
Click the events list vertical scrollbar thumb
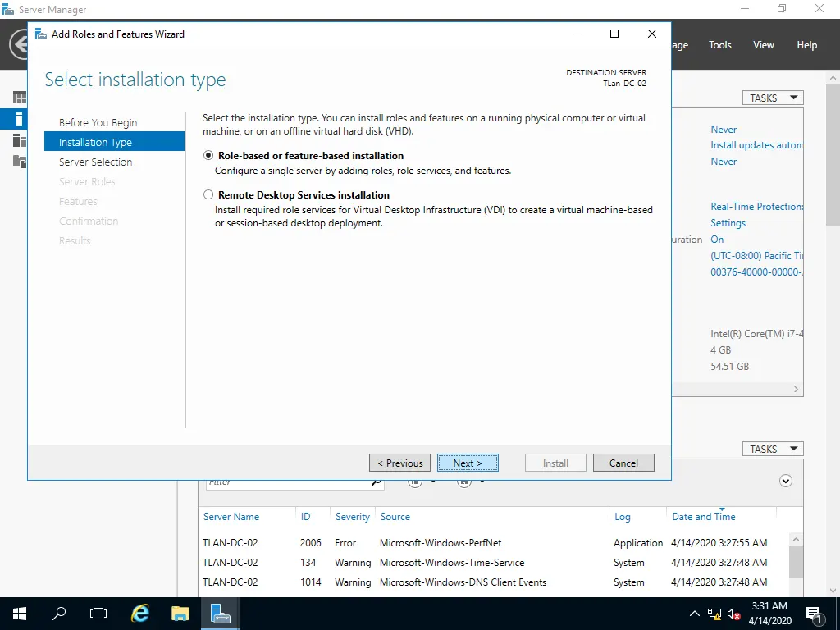796,562
